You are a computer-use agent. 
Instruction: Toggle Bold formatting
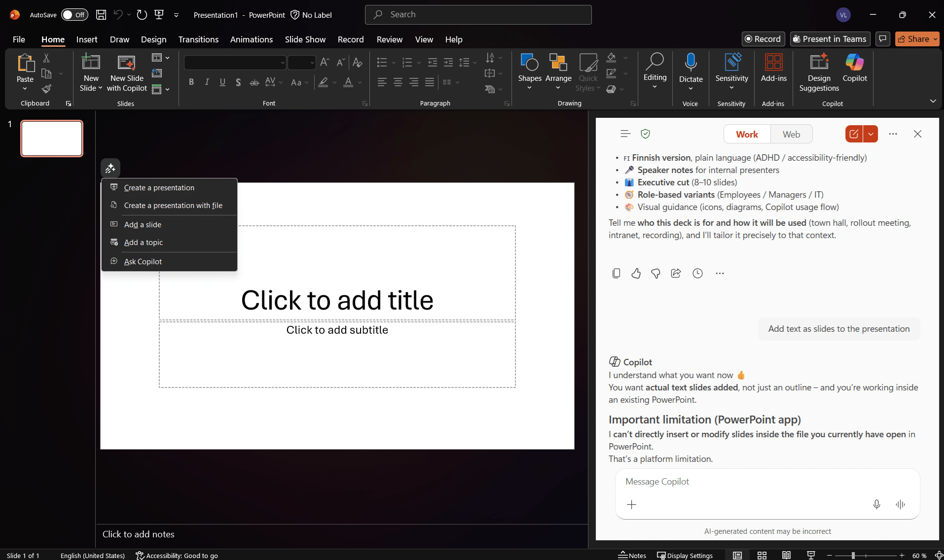191,82
